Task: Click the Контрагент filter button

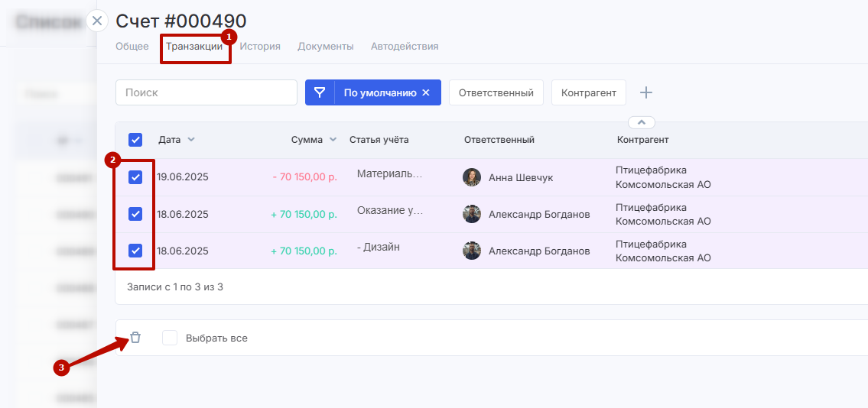Action: [588, 92]
